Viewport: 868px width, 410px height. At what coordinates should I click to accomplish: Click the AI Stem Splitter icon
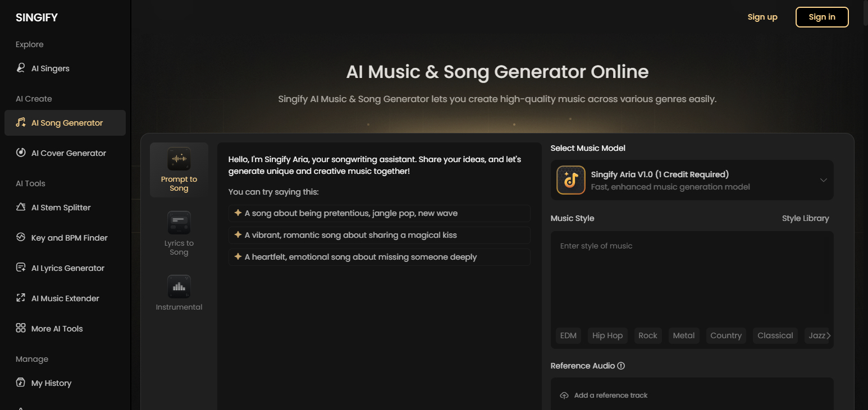pos(21,207)
